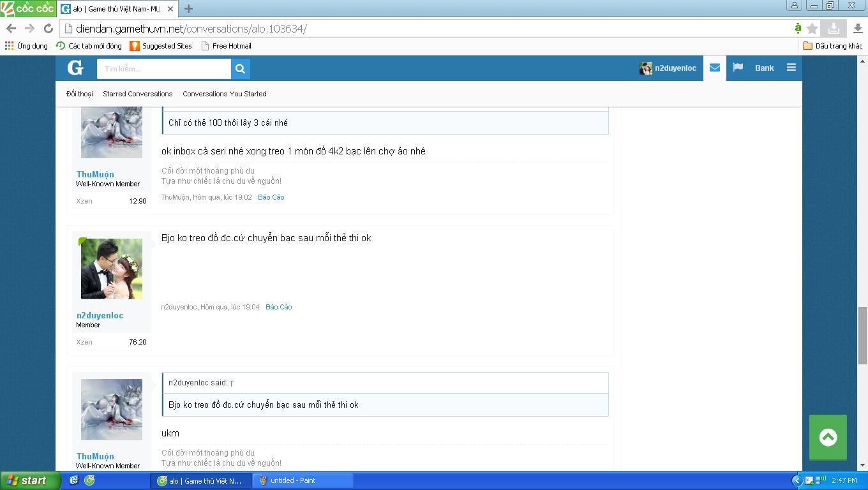
Task: Expand hidden system tray icons arrow
Action: pos(797,480)
